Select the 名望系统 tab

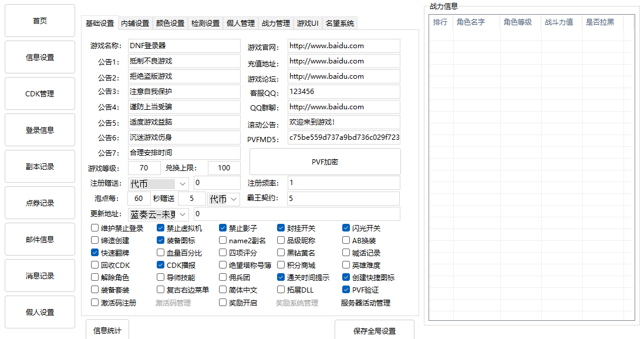(x=340, y=24)
